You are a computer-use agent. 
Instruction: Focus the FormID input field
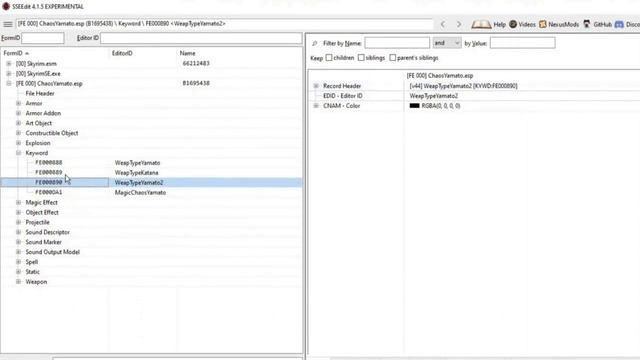coord(42,38)
